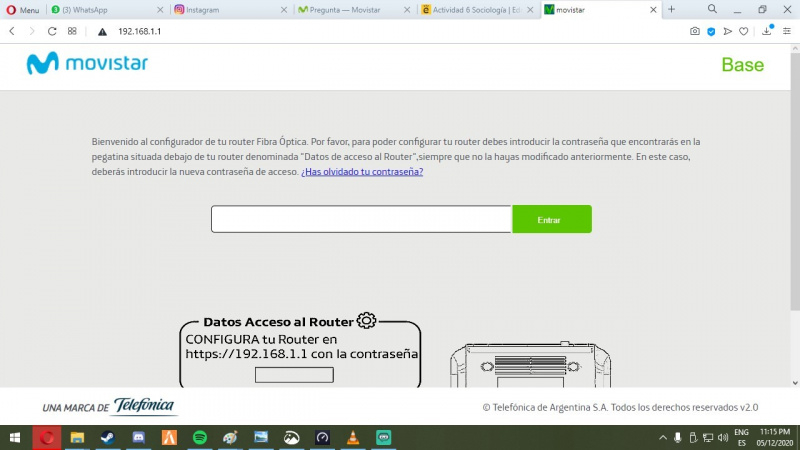Switch the ENG ES input language indicator

741,438
